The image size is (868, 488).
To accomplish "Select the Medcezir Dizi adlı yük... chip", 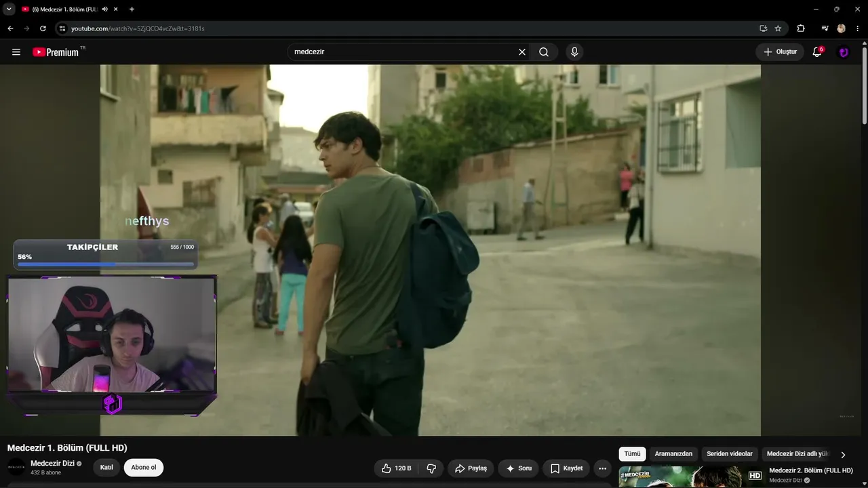I will pos(797,454).
